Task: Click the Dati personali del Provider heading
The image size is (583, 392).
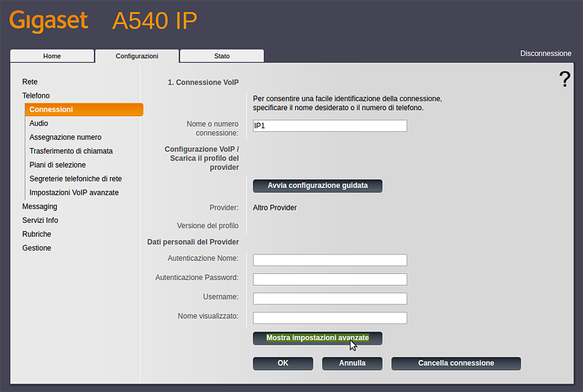Action: (193, 242)
